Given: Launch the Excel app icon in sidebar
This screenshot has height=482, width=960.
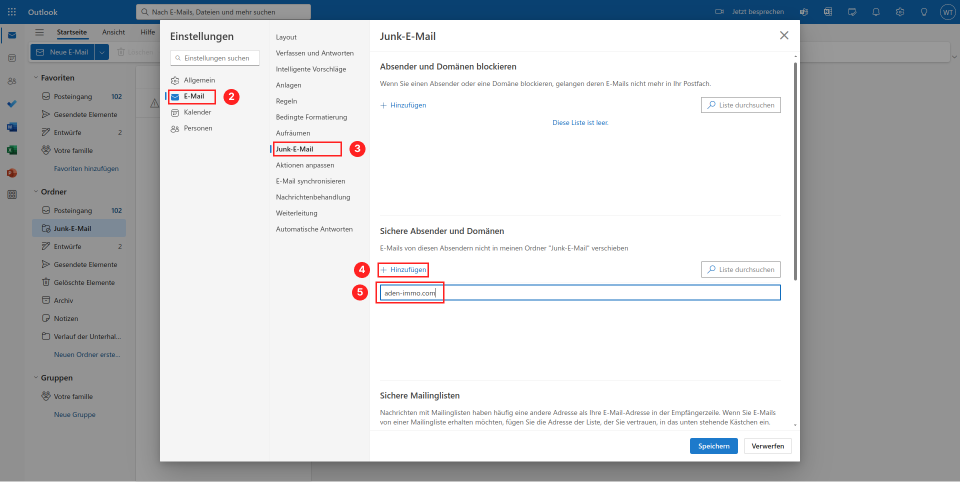Looking at the screenshot, I should pyautogui.click(x=12, y=150).
